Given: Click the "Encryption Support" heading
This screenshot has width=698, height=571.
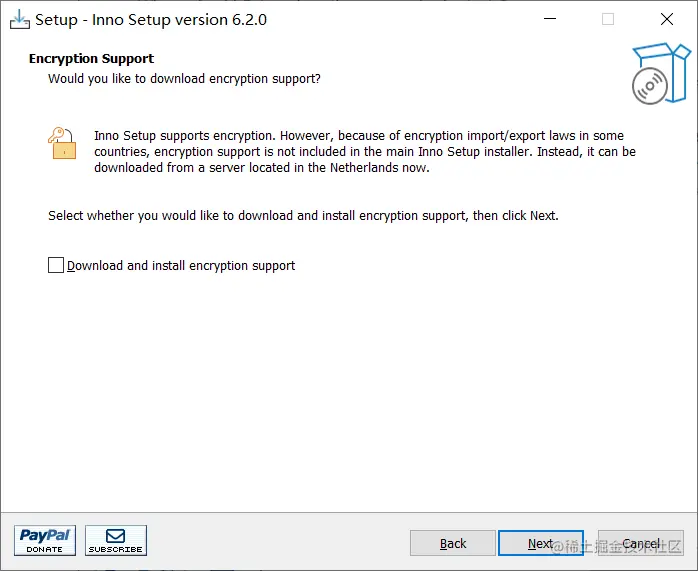Looking at the screenshot, I should pyautogui.click(x=91, y=58).
